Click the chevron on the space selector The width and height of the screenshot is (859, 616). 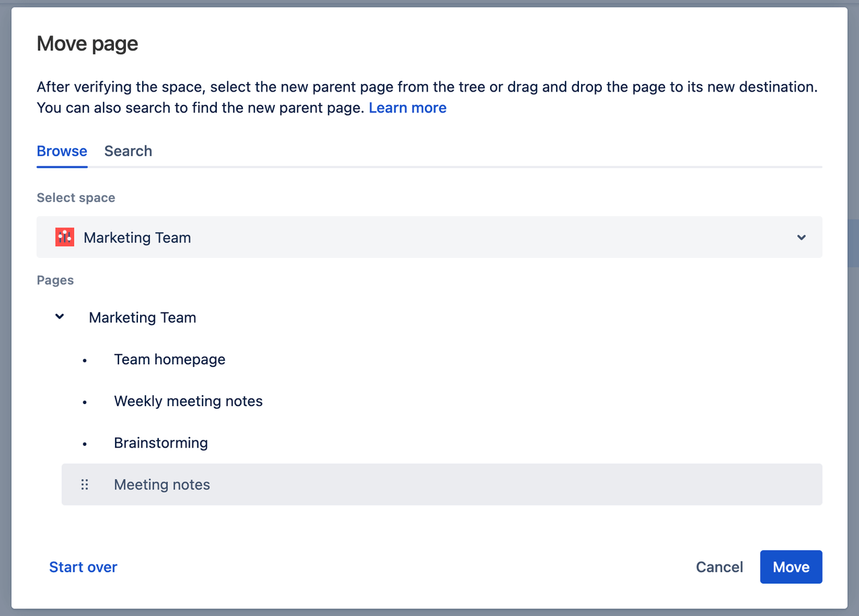pyautogui.click(x=801, y=237)
